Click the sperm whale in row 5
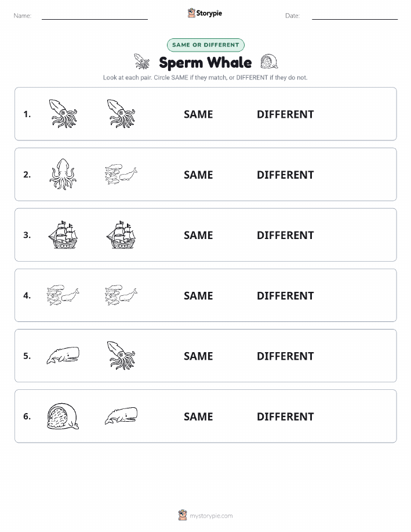Screen dimensions: 411x532 pyautogui.click(x=63, y=355)
